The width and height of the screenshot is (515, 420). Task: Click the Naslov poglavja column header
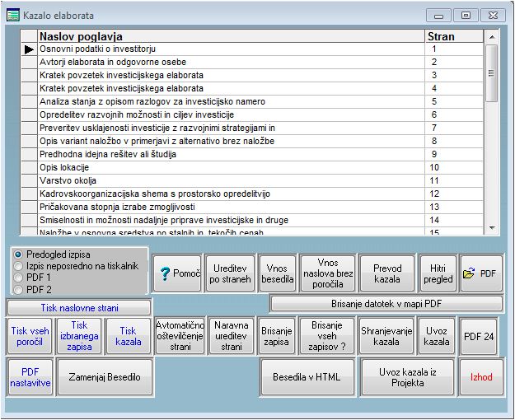pos(231,36)
